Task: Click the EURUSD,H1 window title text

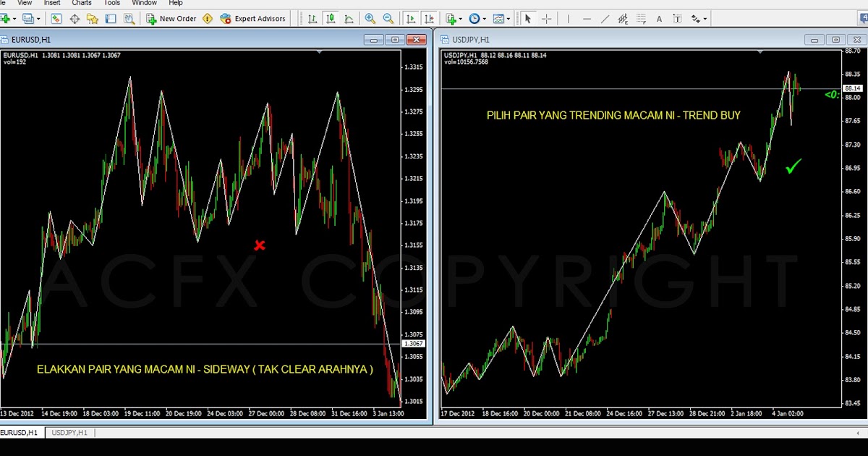Action: (31, 40)
